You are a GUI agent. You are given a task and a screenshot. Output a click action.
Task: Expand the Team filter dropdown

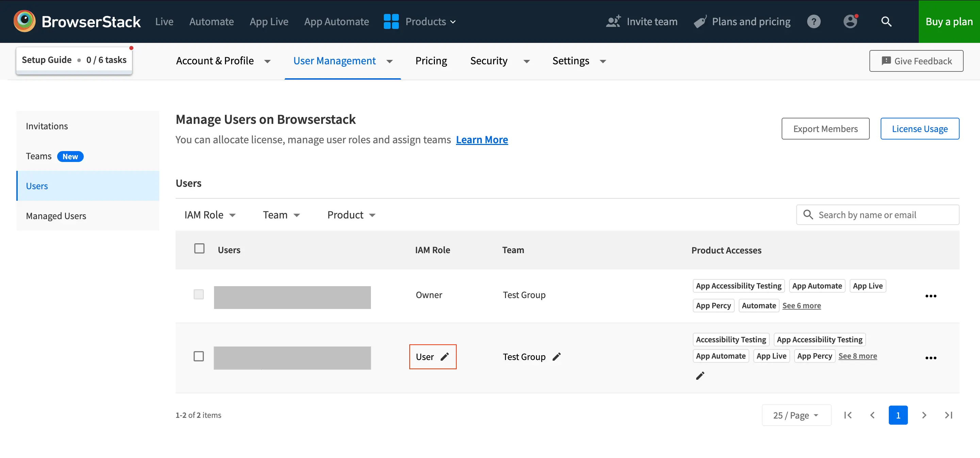click(281, 214)
